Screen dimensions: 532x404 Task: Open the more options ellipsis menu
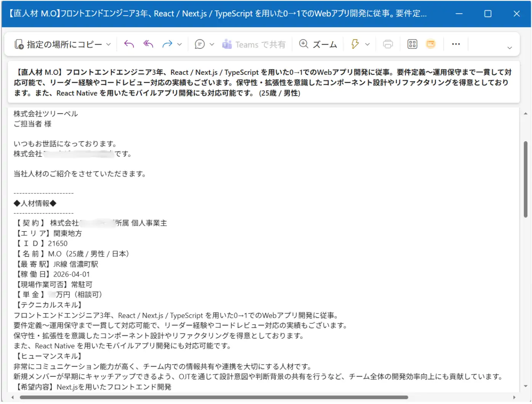456,44
